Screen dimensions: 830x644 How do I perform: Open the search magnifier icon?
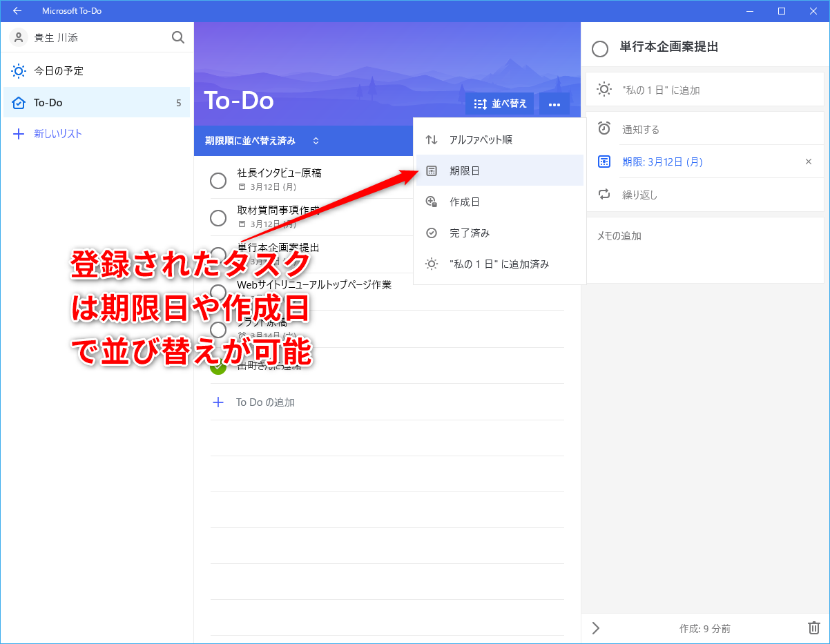(x=178, y=37)
